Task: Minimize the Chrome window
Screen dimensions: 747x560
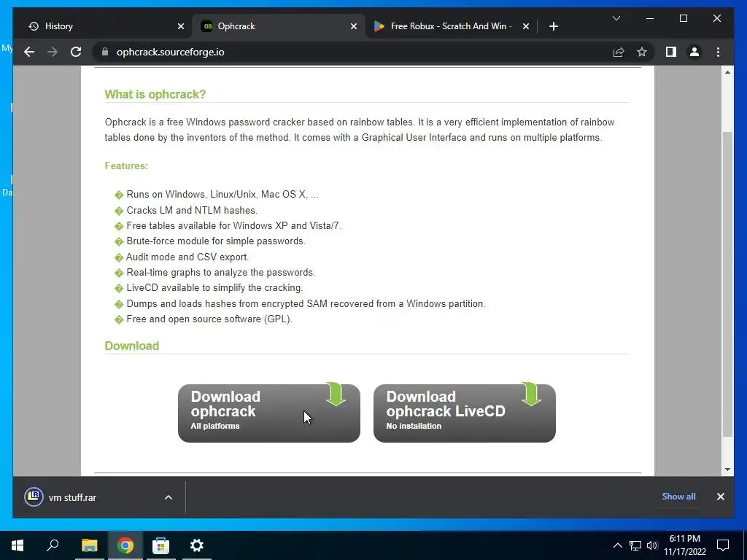Action: 650,18
